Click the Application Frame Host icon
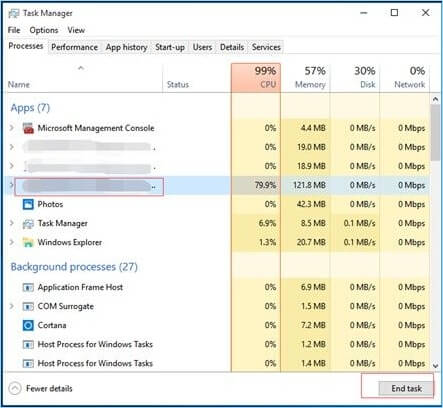 (28, 287)
